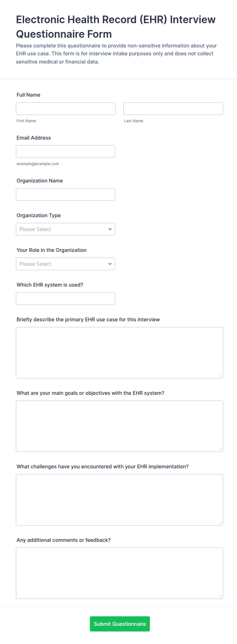
Task: Click the Submit Questionnaire button
Action: [120, 624]
